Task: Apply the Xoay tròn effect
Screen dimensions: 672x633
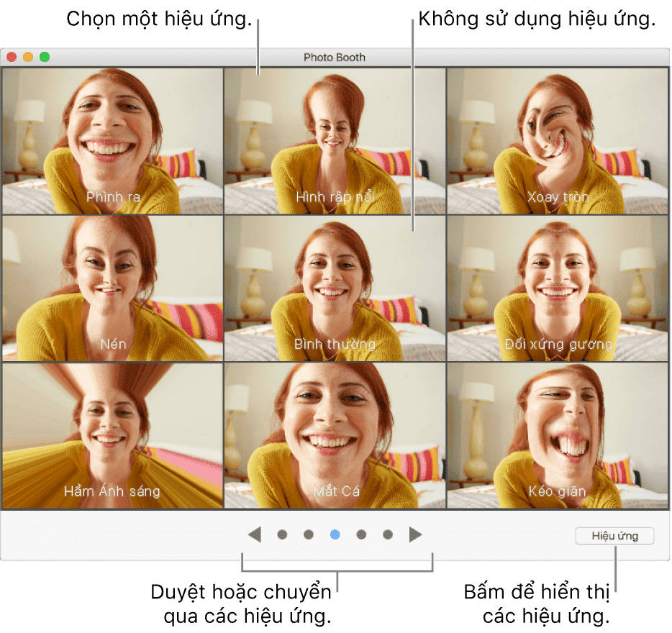Action: [558, 141]
